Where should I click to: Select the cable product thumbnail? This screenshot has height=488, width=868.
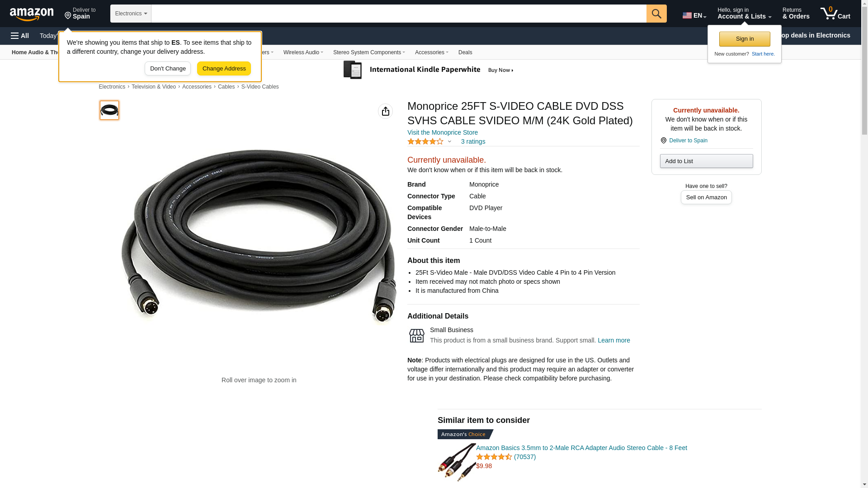pos(109,110)
